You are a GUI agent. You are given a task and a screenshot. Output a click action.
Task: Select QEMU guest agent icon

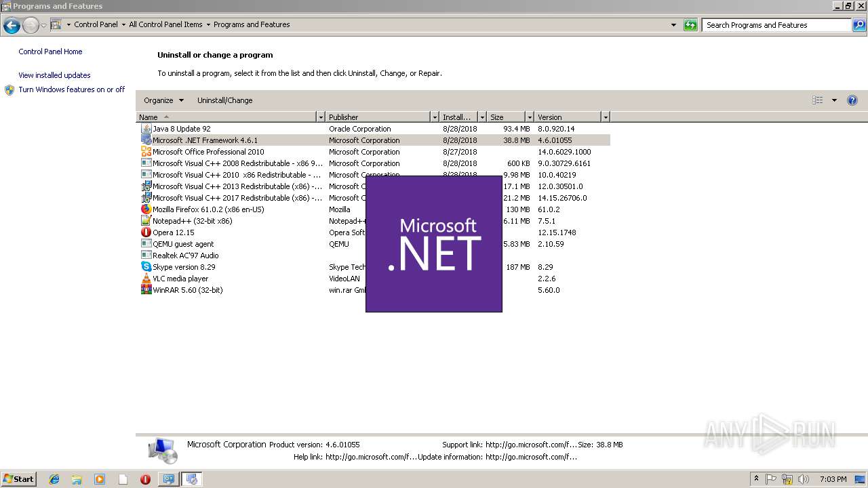pos(146,244)
